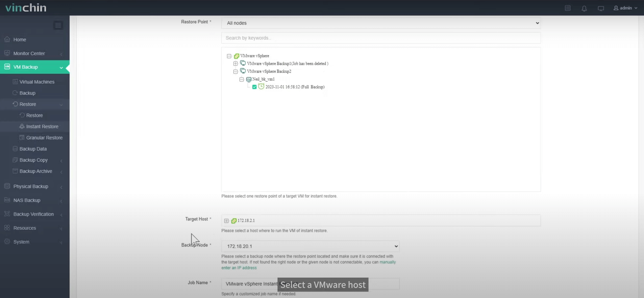Click the Resources icon
This screenshot has height=298, width=644.
click(x=7, y=228)
